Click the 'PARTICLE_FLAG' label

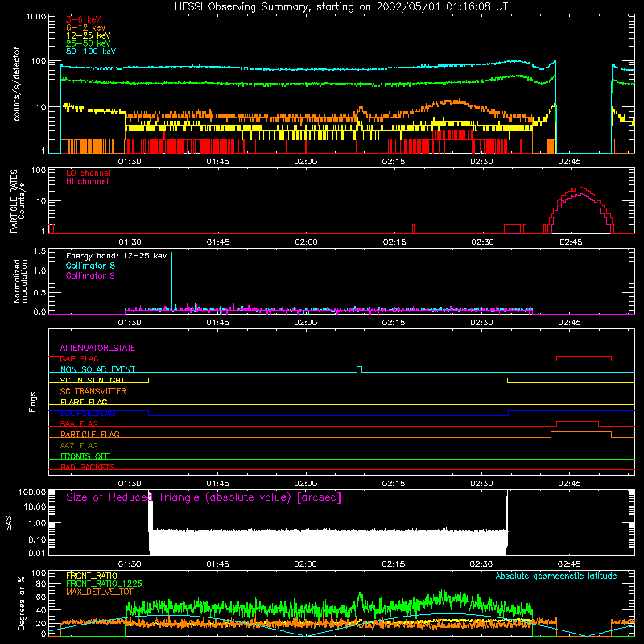coord(90,435)
